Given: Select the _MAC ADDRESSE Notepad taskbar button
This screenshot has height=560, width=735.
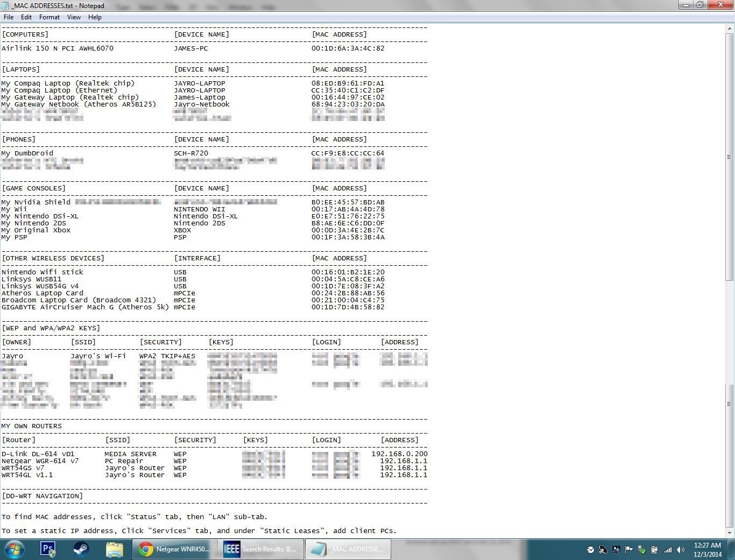Looking at the screenshot, I should click(348, 549).
